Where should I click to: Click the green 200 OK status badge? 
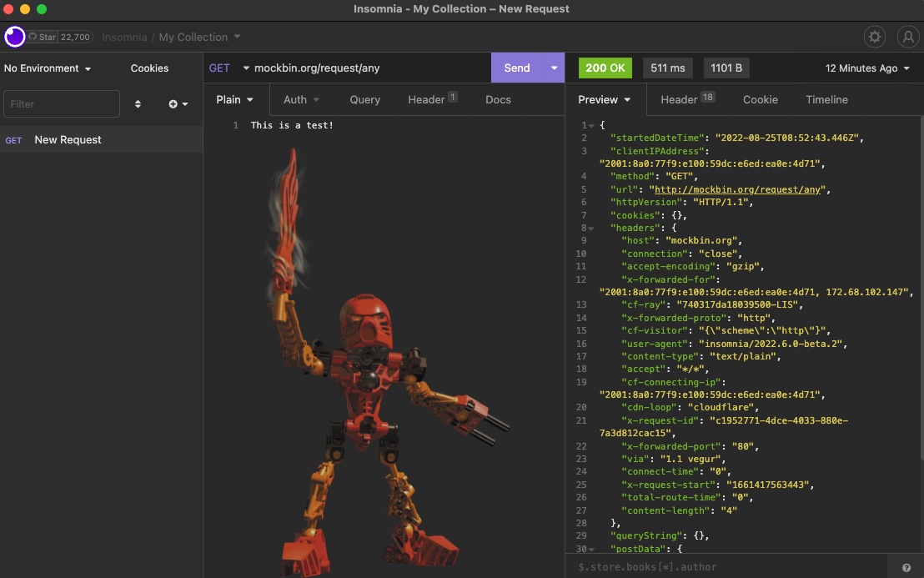[605, 68]
